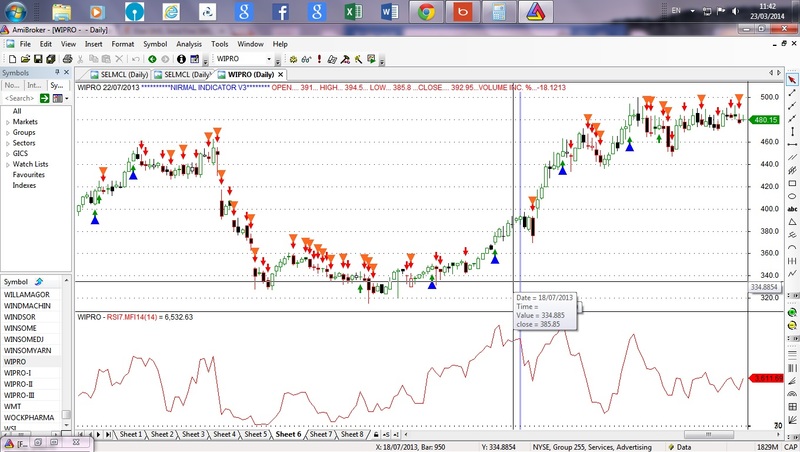Expand the Watch Lists tree node
Image resolution: width=800 pixels, height=452 pixels.
point(8,165)
